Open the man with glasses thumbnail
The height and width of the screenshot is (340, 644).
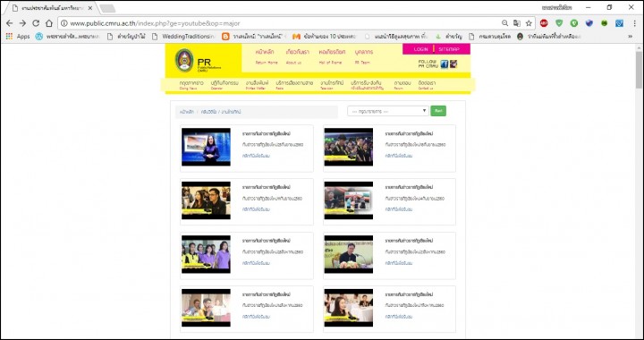click(x=206, y=200)
